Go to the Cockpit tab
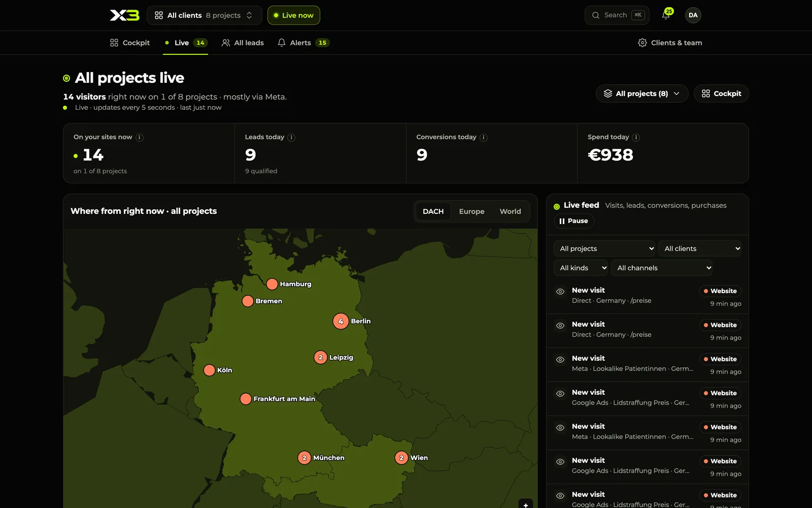The image size is (812, 508). 130,43
